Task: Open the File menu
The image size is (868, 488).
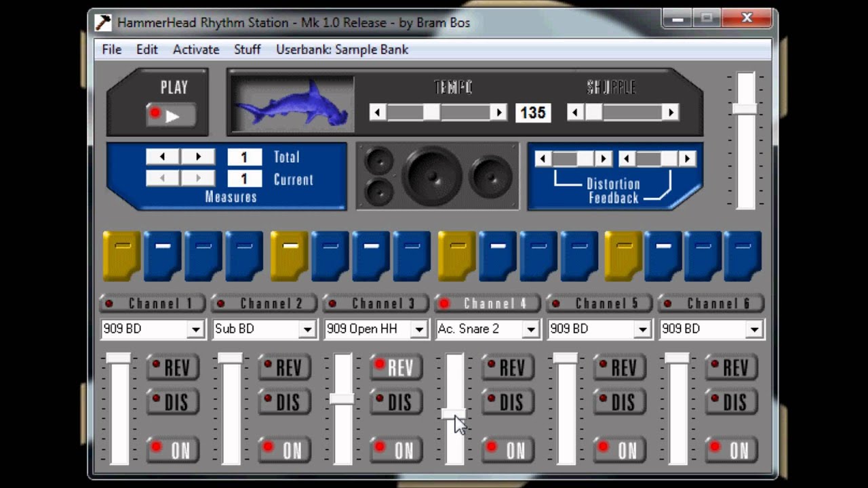Action: tap(112, 49)
